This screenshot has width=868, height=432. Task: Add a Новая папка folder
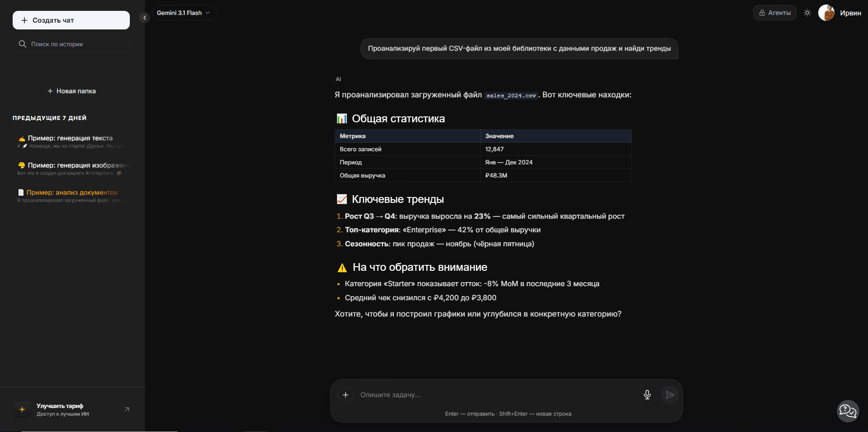click(71, 91)
